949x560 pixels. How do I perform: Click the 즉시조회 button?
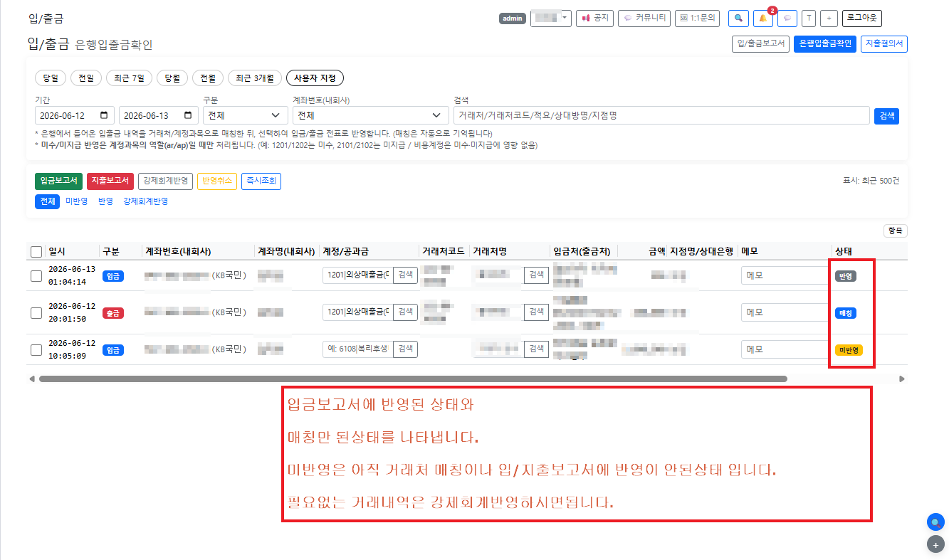coord(261,181)
